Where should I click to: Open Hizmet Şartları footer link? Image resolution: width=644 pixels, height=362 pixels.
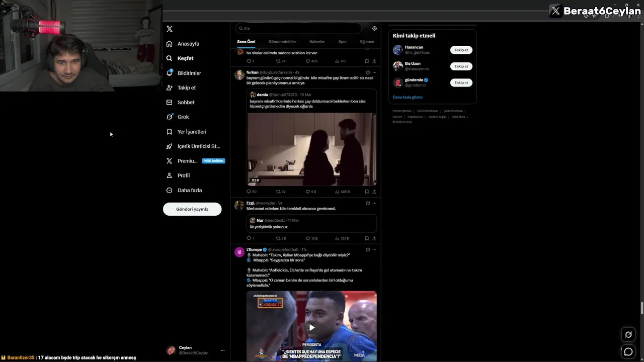click(x=402, y=111)
